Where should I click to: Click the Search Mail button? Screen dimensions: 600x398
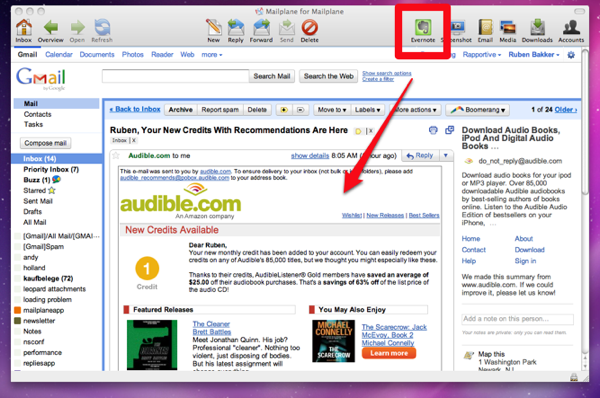272,76
